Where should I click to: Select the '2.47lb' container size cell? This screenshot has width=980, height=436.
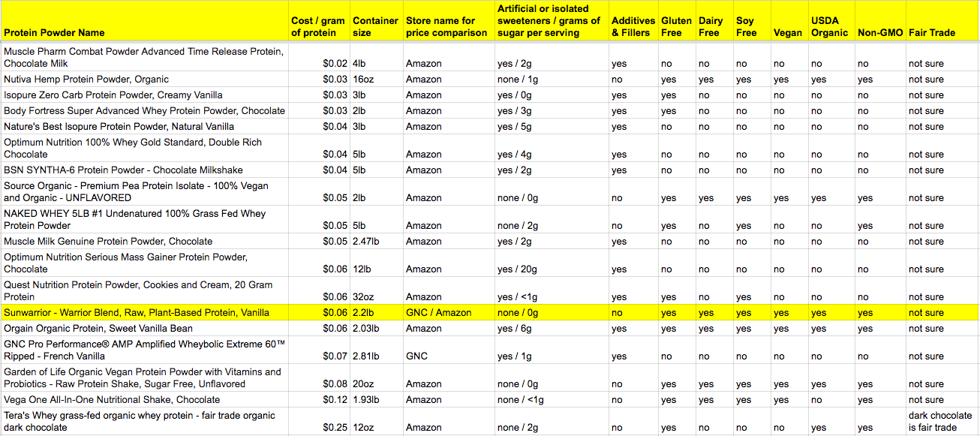pos(376,241)
